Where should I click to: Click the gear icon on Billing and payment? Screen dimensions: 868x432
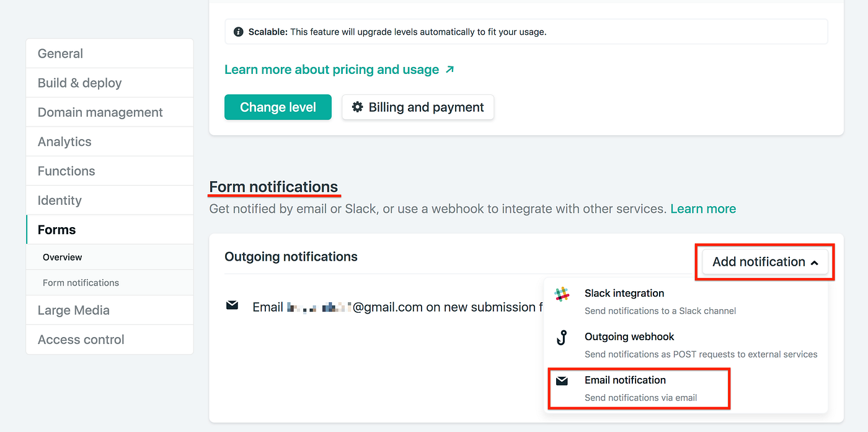(357, 107)
